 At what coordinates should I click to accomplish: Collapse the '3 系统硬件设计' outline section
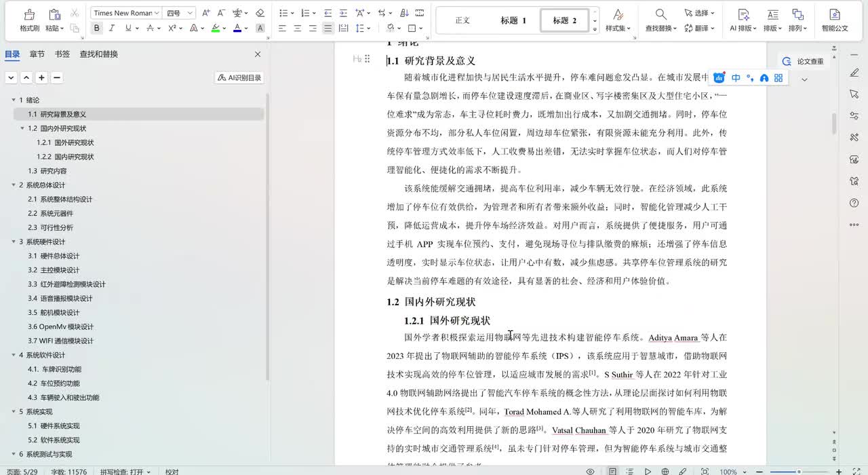tap(13, 242)
